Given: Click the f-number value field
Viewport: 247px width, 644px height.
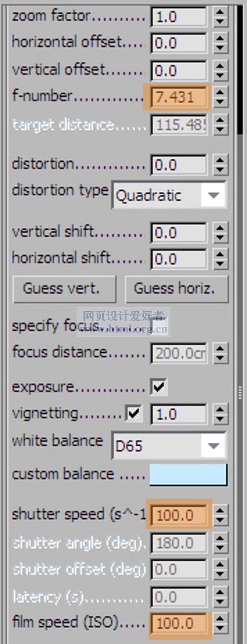Looking at the screenshot, I should tap(179, 97).
